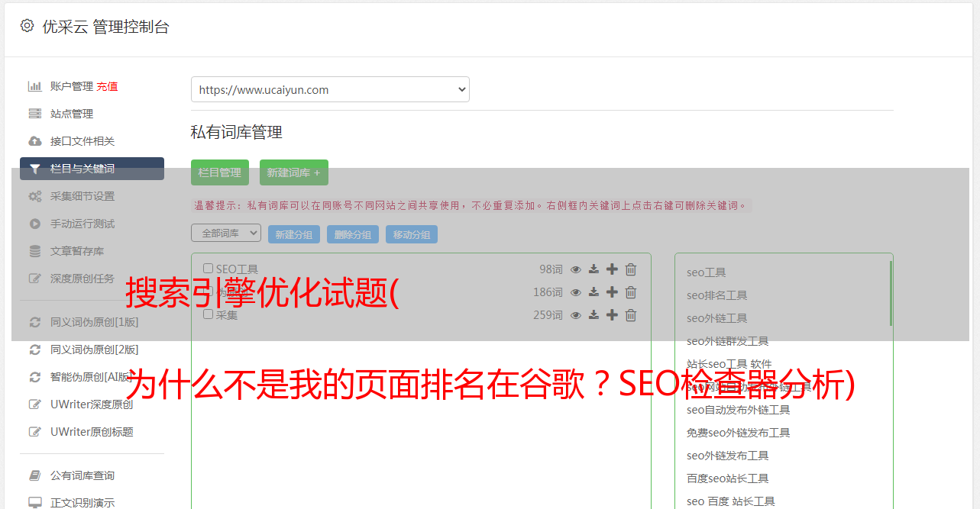The width and height of the screenshot is (980, 509).
Task: Click the gear icon beside 优采云 管理控制台
Action: point(27,26)
